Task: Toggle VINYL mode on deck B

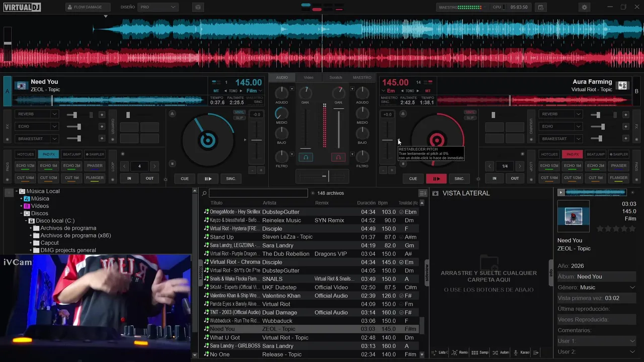Action: [x=470, y=112]
